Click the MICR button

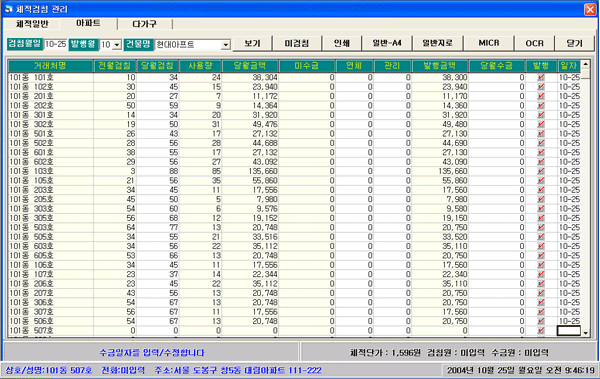click(x=489, y=43)
